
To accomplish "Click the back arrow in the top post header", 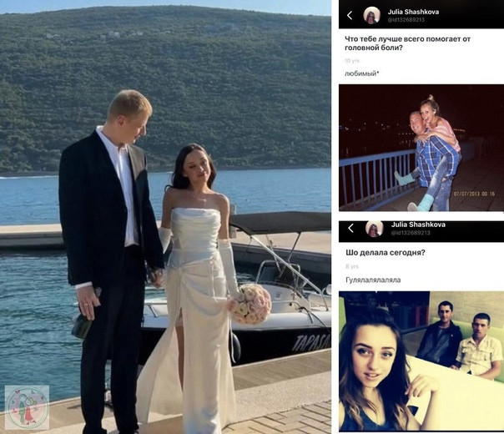I will (350, 15).
